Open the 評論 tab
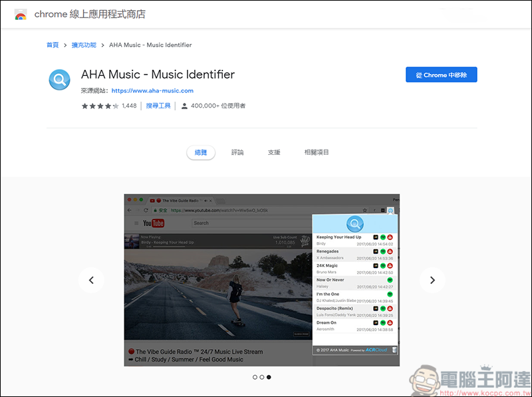The image size is (532, 397). click(237, 152)
